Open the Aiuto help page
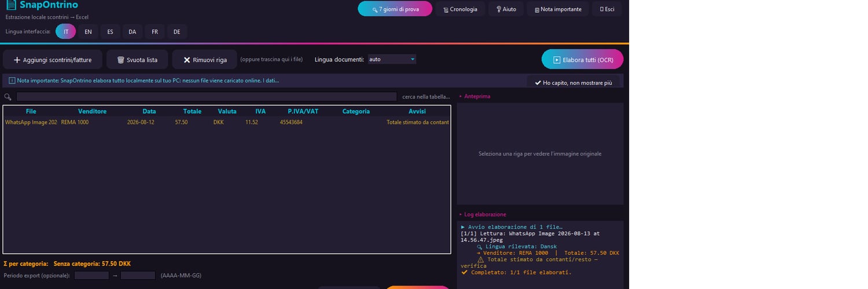 506,9
